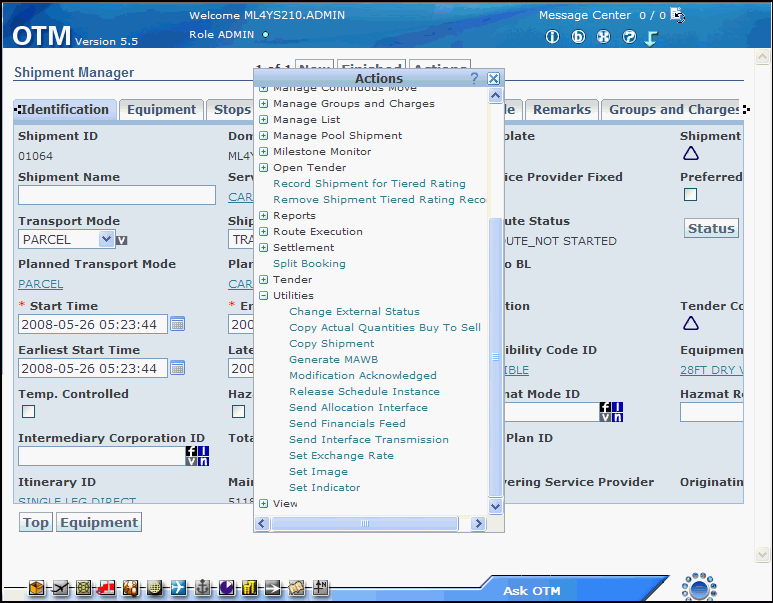Click the circled question mark help icon in header
The height and width of the screenshot is (603, 773).
click(x=629, y=37)
